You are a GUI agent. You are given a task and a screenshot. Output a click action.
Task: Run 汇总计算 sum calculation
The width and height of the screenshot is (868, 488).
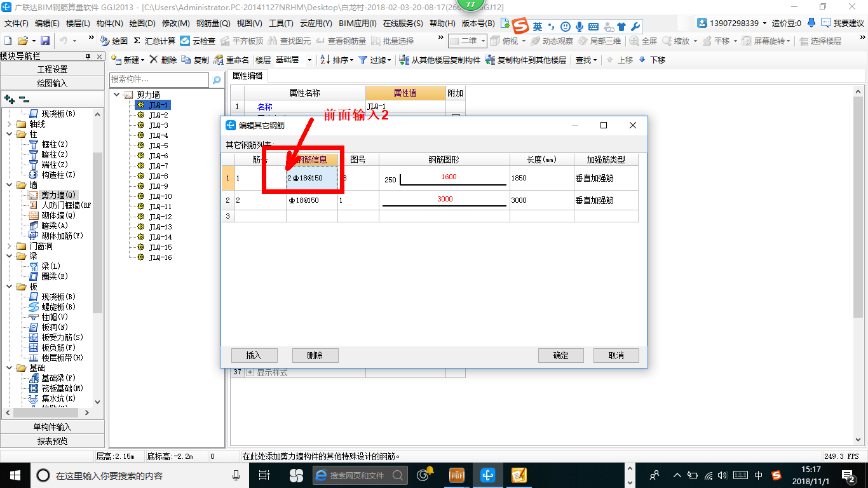154,41
